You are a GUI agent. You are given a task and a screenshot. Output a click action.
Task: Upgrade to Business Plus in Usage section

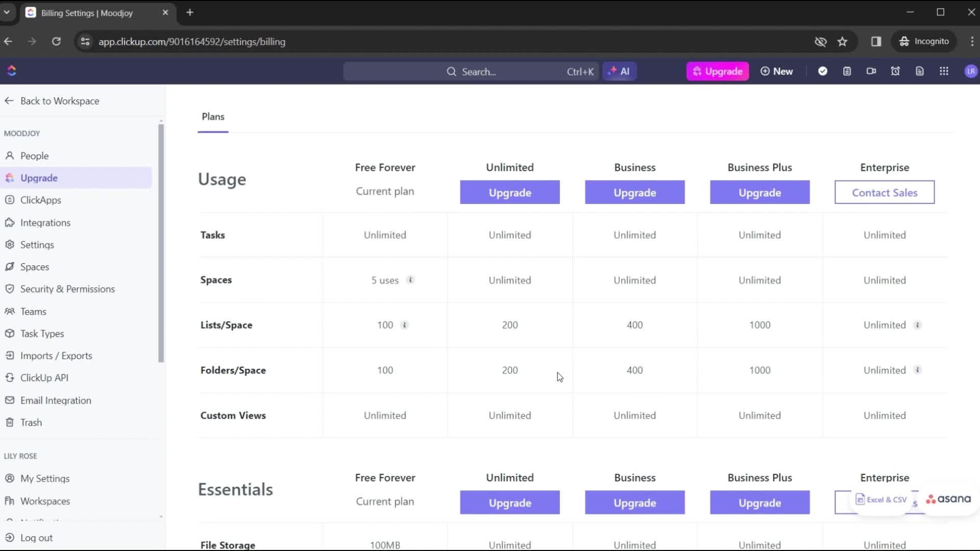[x=759, y=192]
